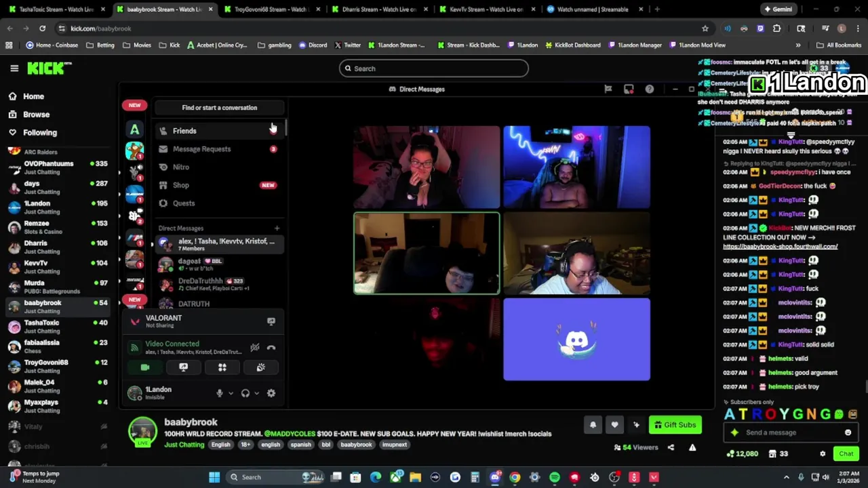Screen dimensions: 868x488
Task: Expand microphone input options
Action: pyautogui.click(x=231, y=393)
